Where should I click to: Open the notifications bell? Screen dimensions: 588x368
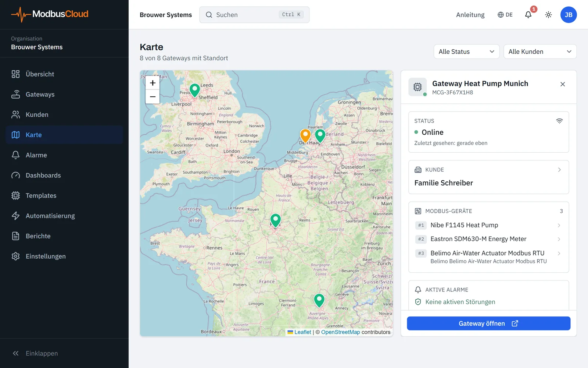click(528, 15)
